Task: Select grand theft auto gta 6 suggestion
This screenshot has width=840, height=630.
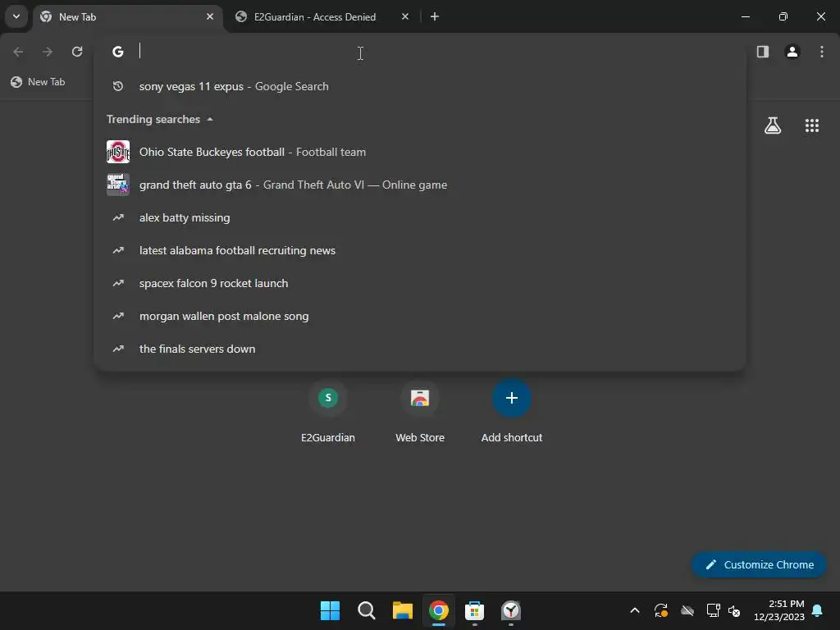Action: click(x=420, y=185)
